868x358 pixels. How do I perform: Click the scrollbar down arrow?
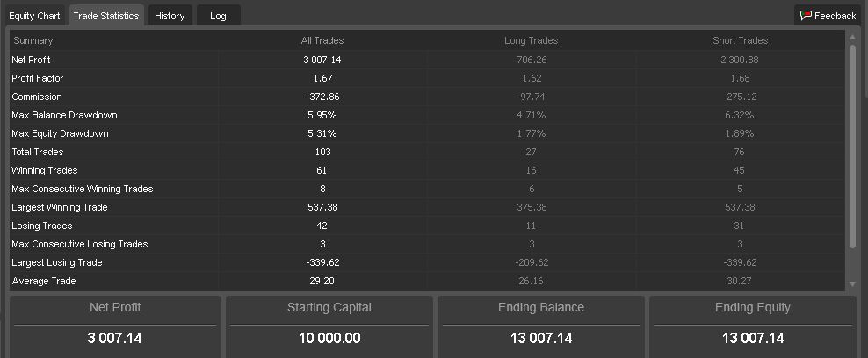(x=852, y=284)
